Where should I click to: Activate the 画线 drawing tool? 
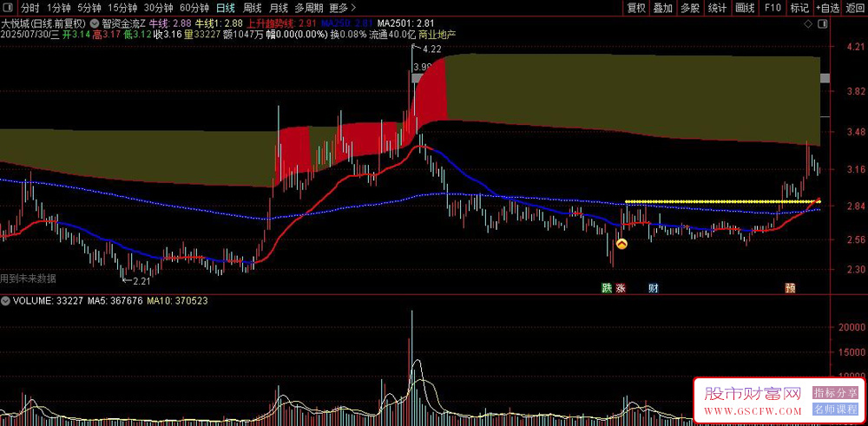(745, 8)
